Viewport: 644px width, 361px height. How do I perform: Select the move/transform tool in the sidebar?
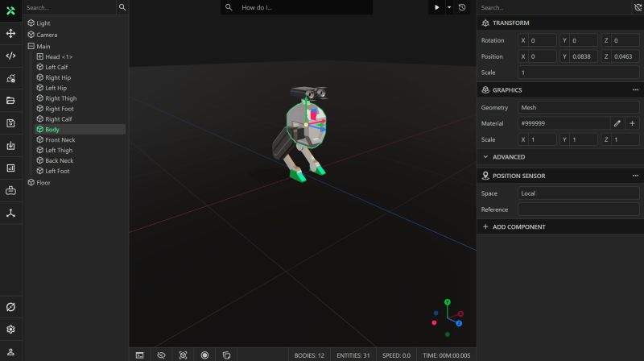pos(10,33)
